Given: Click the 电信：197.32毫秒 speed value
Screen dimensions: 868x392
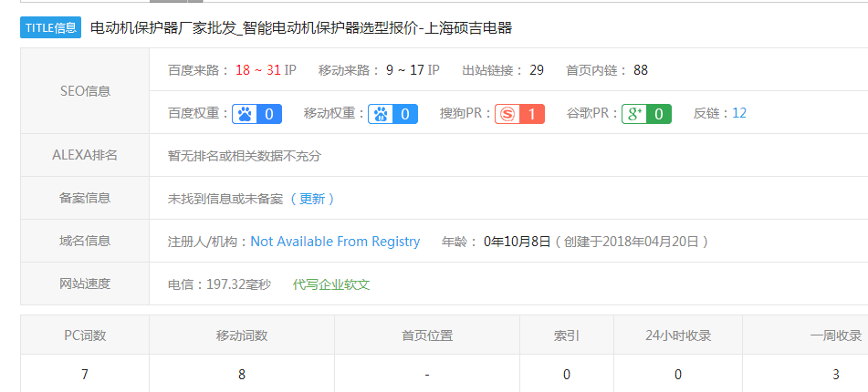Looking at the screenshot, I should [x=219, y=284].
